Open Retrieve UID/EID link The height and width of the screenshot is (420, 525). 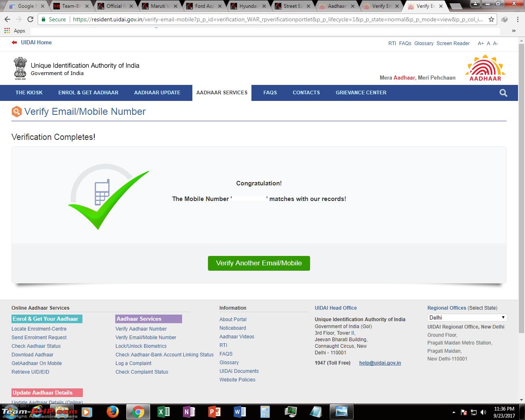pyautogui.click(x=30, y=372)
